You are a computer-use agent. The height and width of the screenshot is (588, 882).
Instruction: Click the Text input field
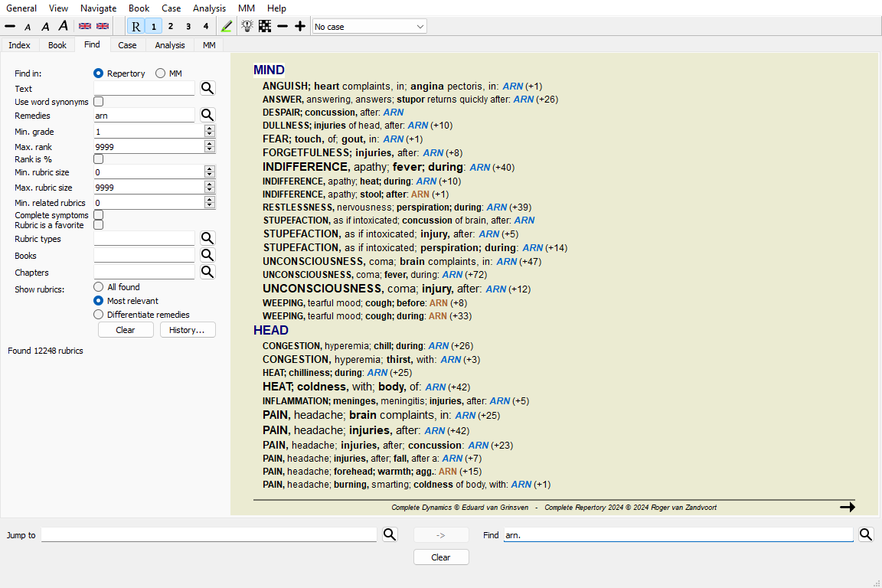point(144,88)
